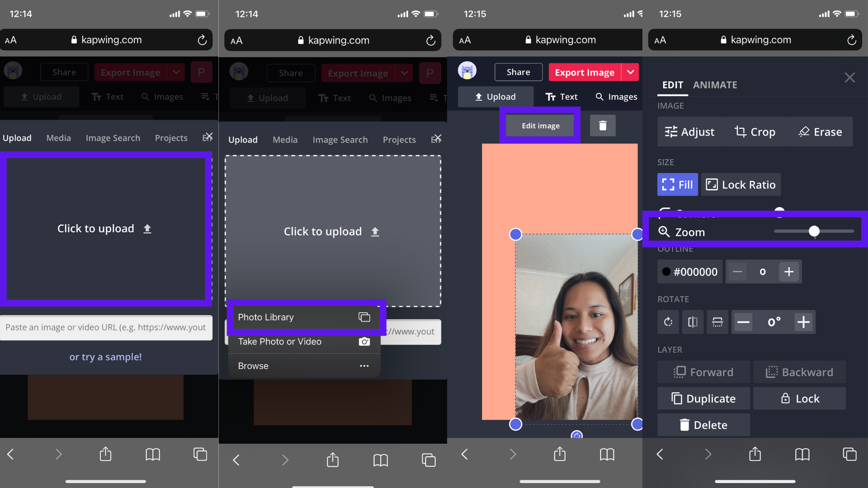Toggle Lock Ratio option
Image resolution: width=868 pixels, height=488 pixels.
click(741, 185)
